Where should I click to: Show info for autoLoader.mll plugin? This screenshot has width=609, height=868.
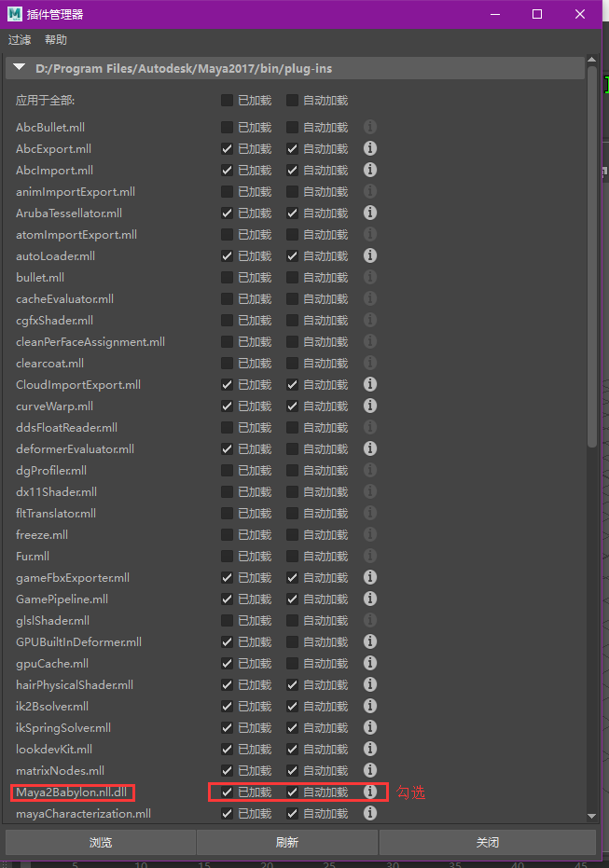(x=370, y=255)
